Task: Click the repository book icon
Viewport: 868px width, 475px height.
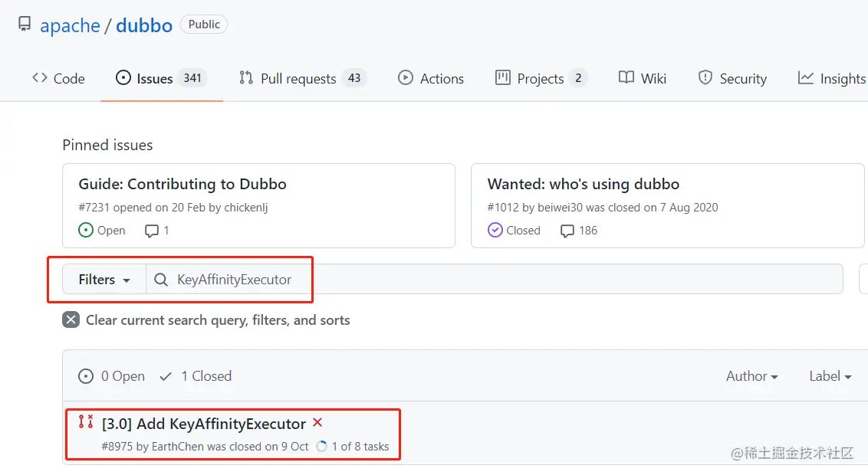Action: 25,24
